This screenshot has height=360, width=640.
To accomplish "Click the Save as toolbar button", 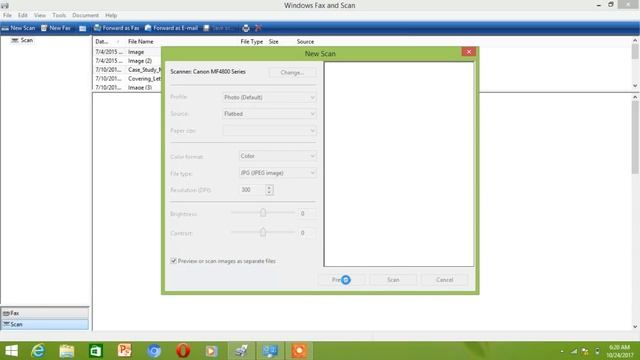I will coord(218,28).
